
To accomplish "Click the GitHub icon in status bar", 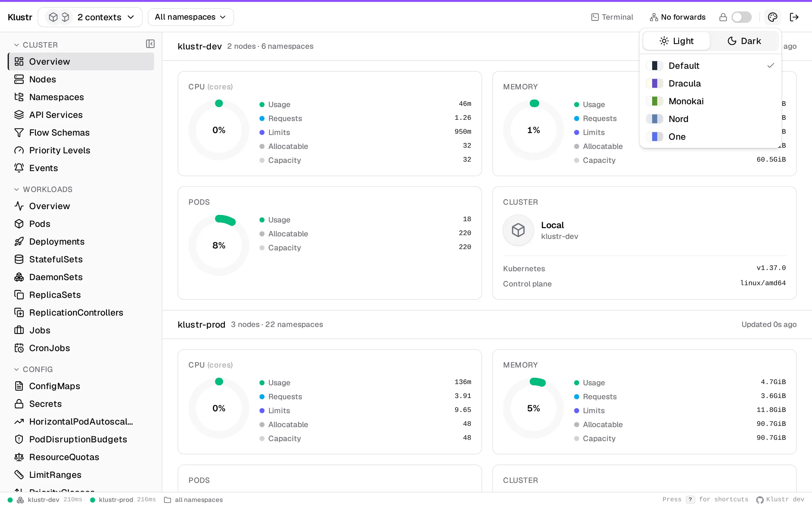I will tap(760, 500).
